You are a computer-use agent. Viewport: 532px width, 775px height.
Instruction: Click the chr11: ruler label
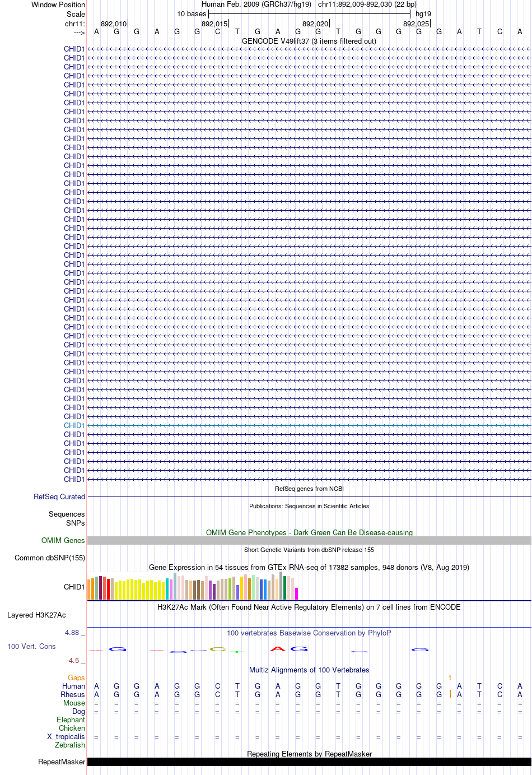75,24
